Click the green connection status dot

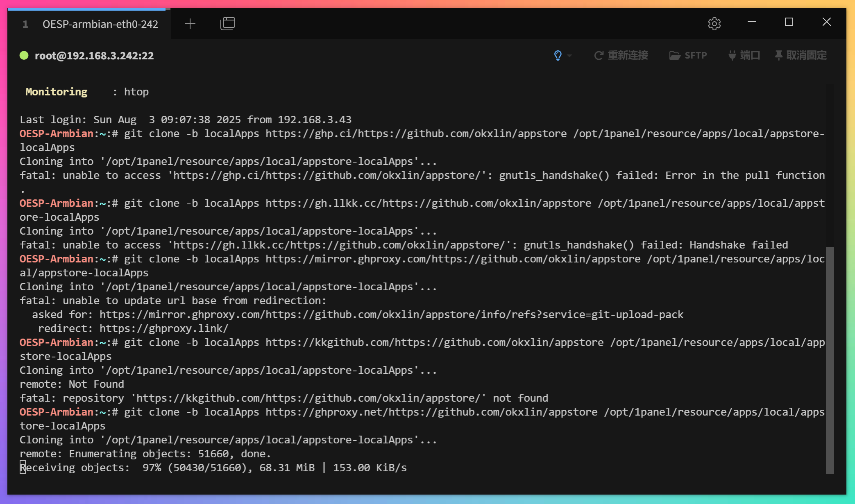click(x=24, y=55)
